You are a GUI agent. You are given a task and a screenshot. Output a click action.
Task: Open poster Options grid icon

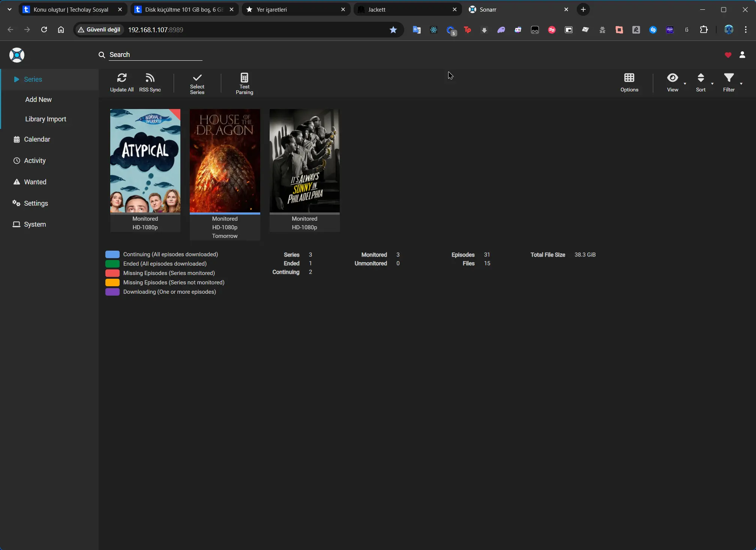coord(629,78)
